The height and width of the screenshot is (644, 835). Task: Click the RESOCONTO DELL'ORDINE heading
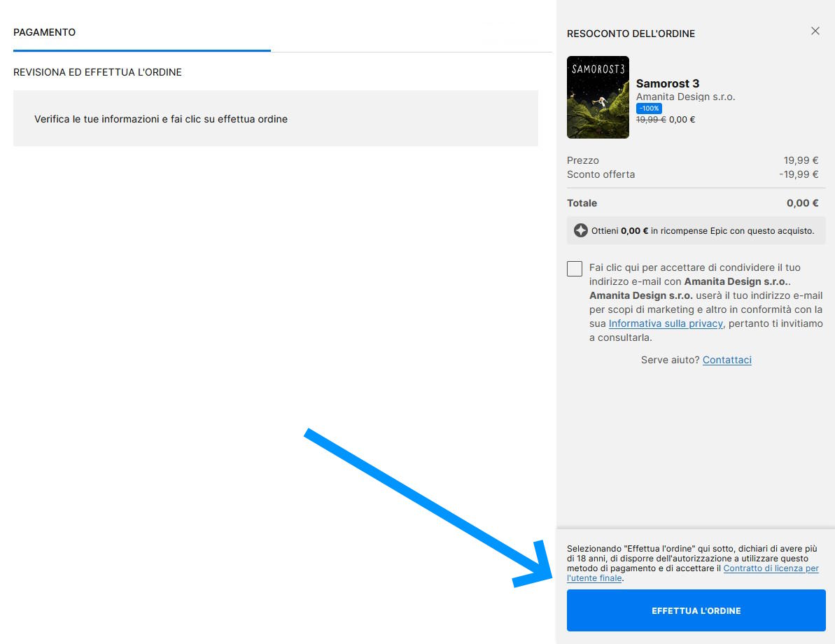click(631, 34)
